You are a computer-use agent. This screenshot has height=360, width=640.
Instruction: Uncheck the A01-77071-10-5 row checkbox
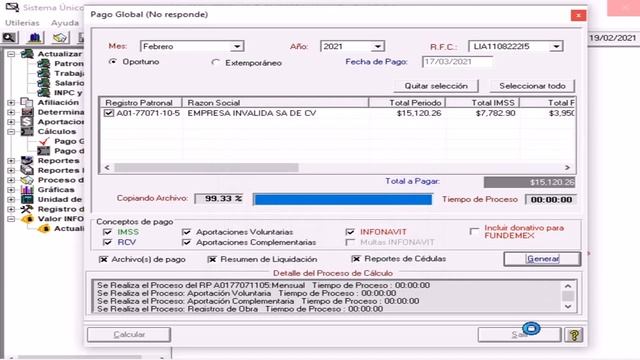tap(109, 113)
